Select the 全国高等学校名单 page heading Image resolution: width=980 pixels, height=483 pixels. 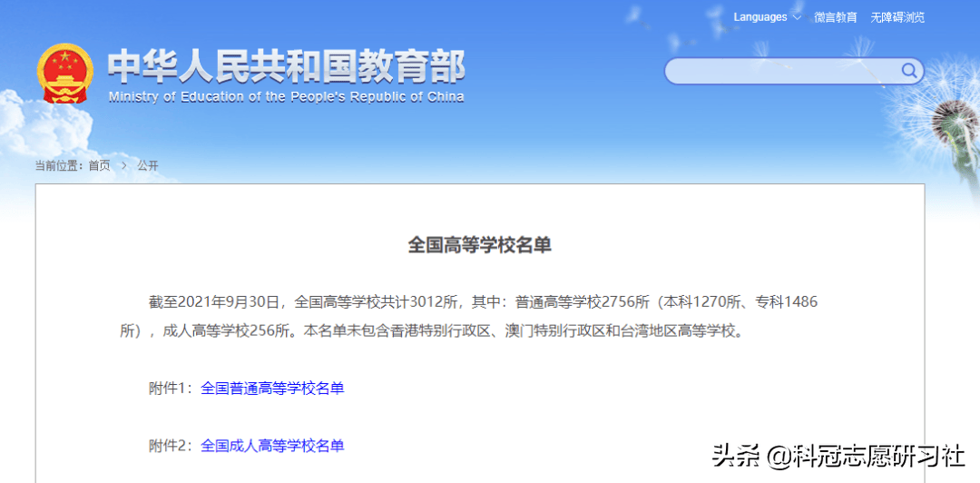coord(480,244)
